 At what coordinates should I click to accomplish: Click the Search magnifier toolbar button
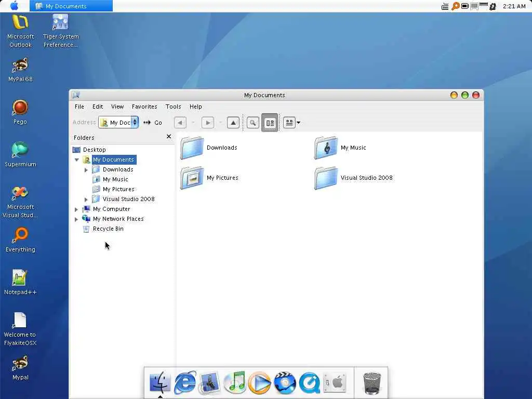point(253,123)
